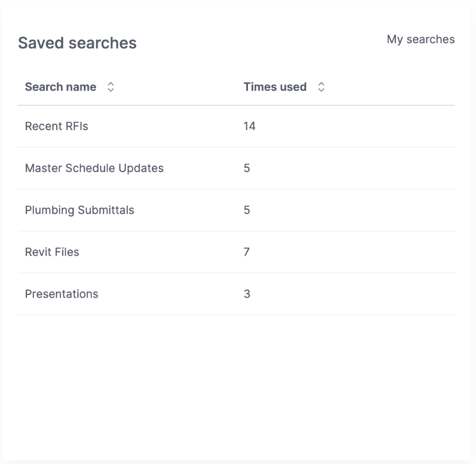Click Plumbing Submittals usage count 5
The width and height of the screenshot is (476, 464).
247,210
